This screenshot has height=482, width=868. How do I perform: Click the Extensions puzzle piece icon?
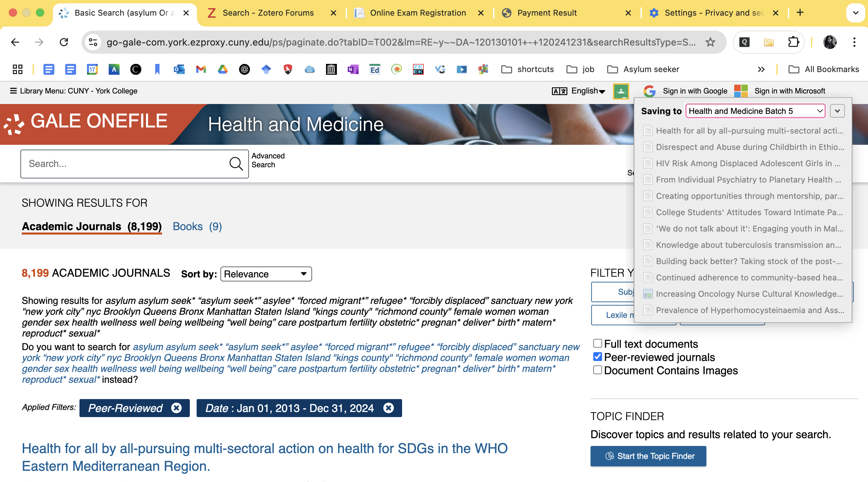793,42
